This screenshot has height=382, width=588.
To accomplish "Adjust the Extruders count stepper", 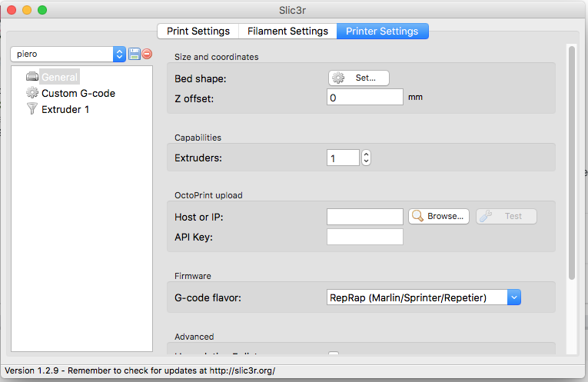I will click(366, 158).
